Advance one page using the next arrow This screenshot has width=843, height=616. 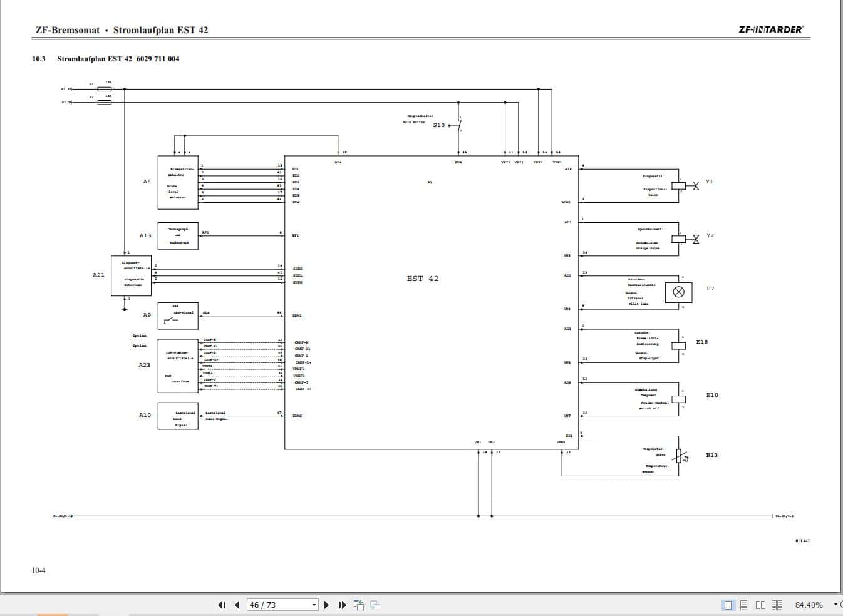[x=326, y=605]
